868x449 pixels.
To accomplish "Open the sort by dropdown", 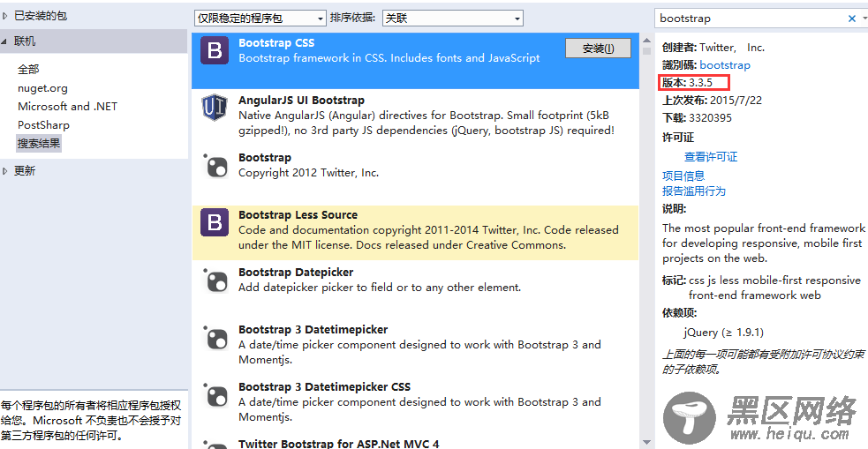I will [x=453, y=19].
